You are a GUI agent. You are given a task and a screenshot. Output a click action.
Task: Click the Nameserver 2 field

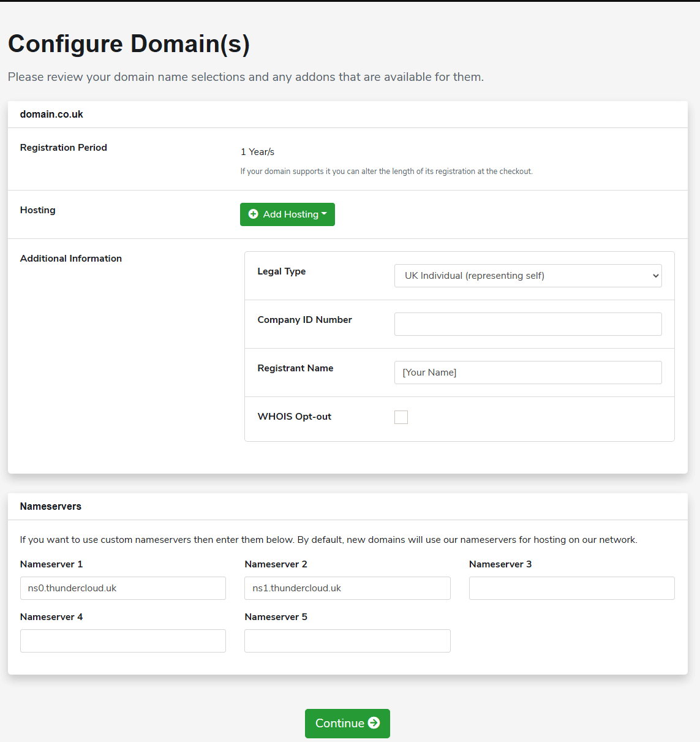coord(347,588)
